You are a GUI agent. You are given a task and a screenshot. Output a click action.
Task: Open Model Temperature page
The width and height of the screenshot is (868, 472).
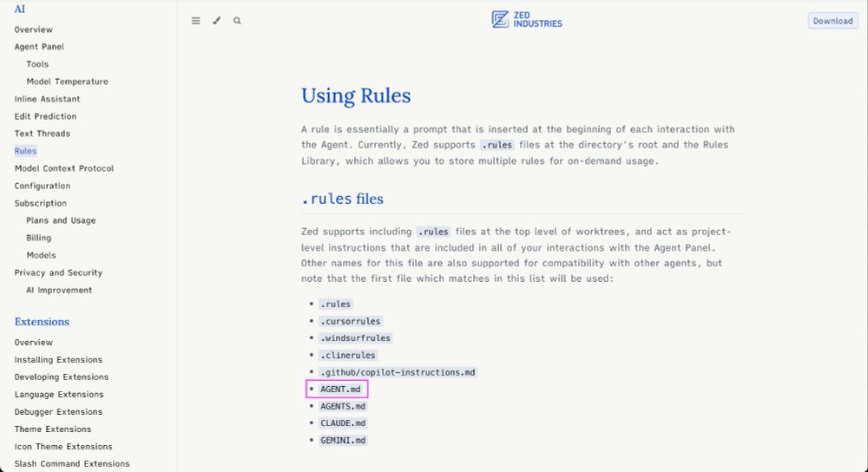click(x=68, y=82)
